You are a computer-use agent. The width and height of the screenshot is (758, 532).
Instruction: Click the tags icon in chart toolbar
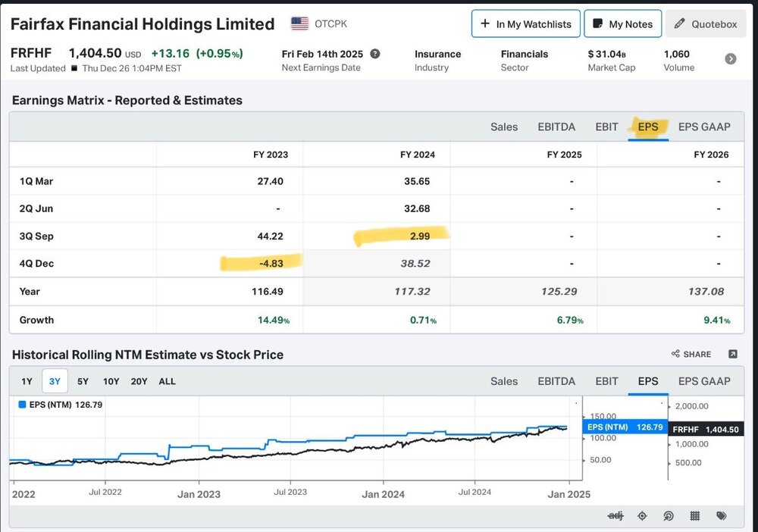click(x=722, y=516)
